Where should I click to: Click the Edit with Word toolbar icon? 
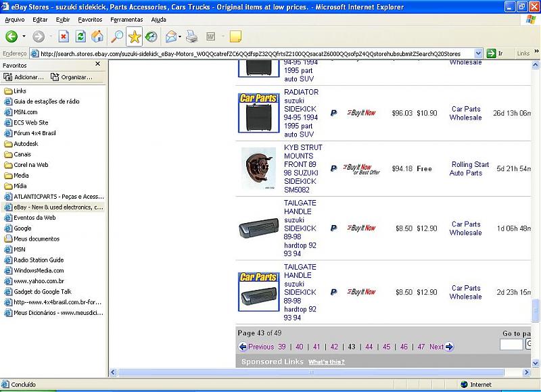pyautogui.click(x=210, y=36)
